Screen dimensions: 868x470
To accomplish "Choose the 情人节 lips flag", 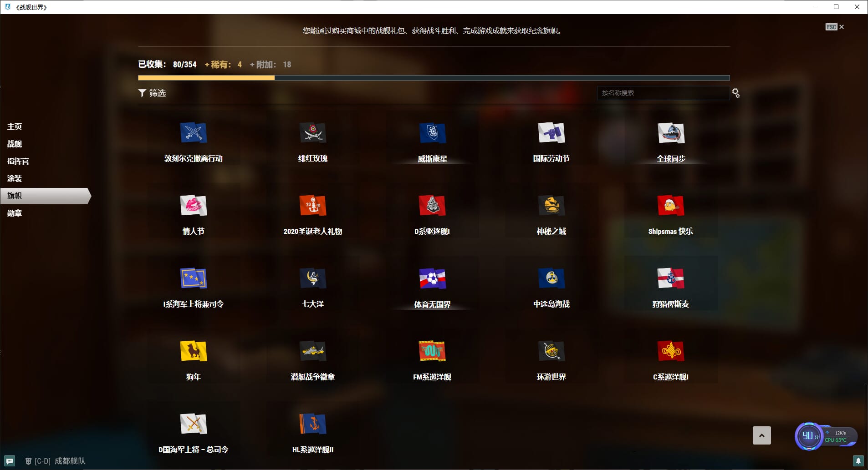I will click(194, 206).
